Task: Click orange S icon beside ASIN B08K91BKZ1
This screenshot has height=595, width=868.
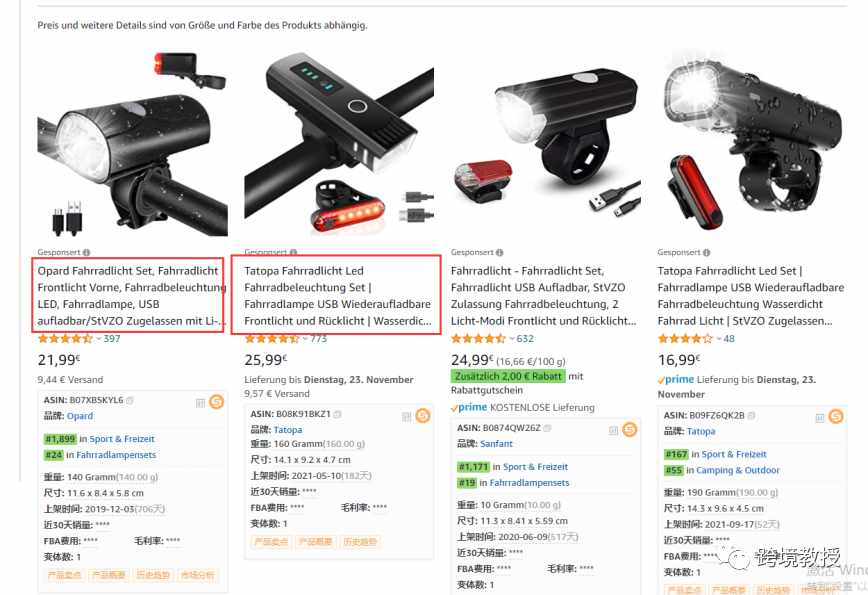Action: click(x=423, y=416)
